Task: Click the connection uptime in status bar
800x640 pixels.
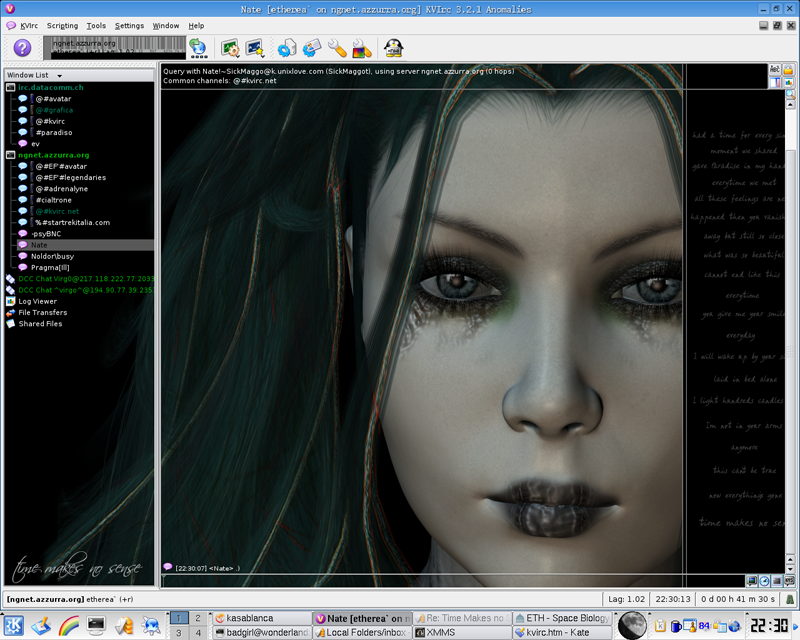Action: 737,599
